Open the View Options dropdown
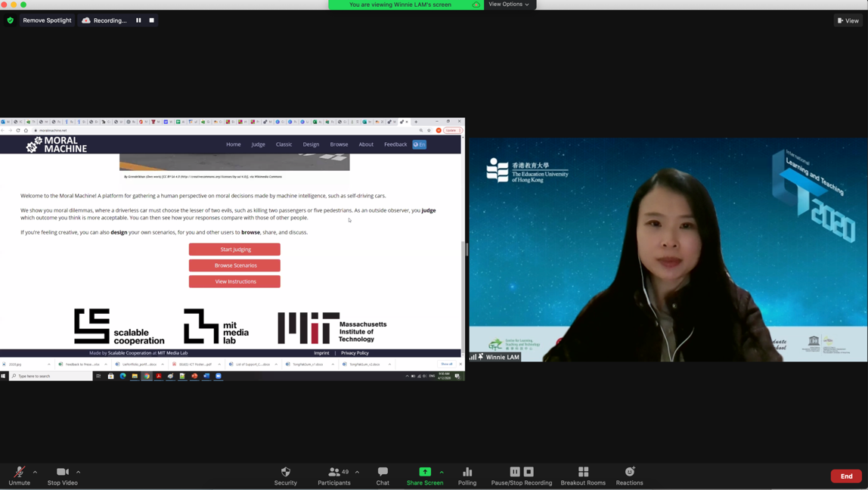This screenshot has height=490, width=868. pos(509,5)
